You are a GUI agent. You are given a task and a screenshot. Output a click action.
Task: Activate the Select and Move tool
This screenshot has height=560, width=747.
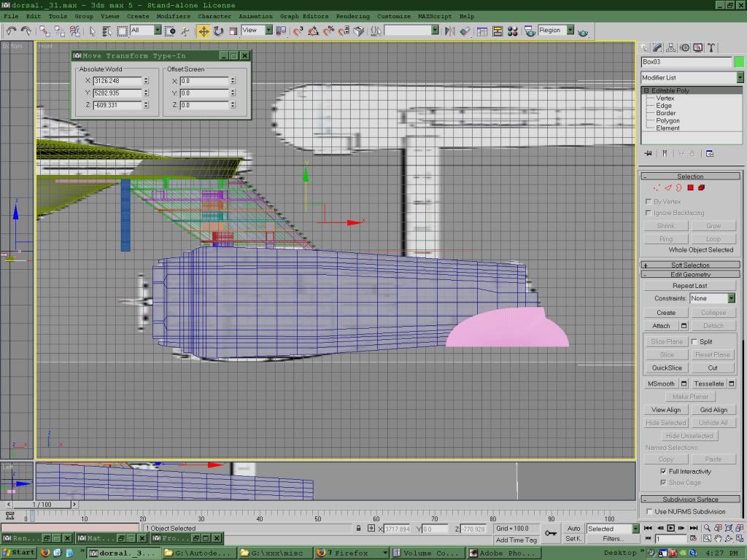pos(204,31)
